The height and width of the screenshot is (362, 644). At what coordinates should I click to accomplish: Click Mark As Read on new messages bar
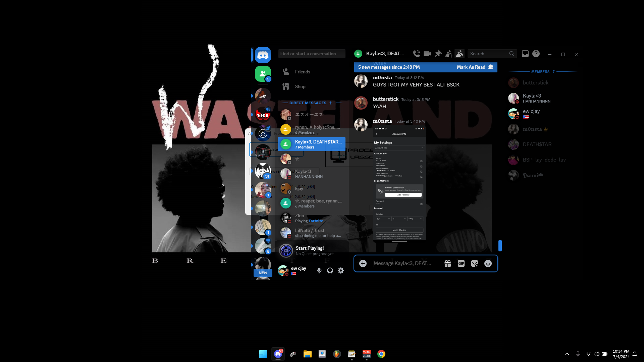475,67
